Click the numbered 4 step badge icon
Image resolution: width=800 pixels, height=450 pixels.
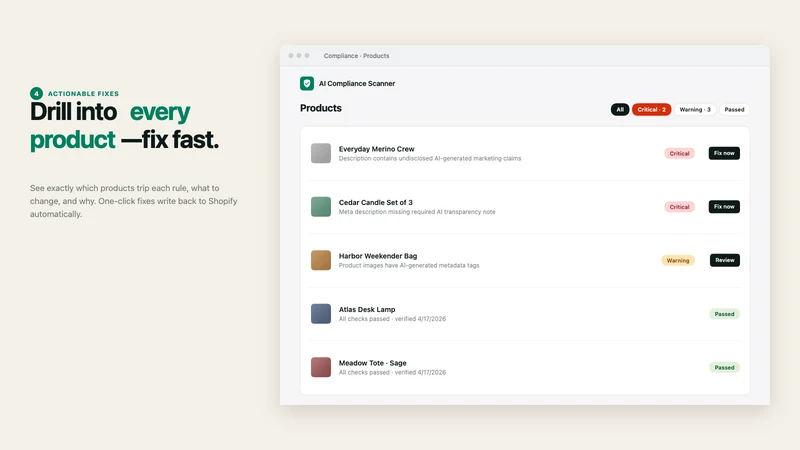[36, 93]
